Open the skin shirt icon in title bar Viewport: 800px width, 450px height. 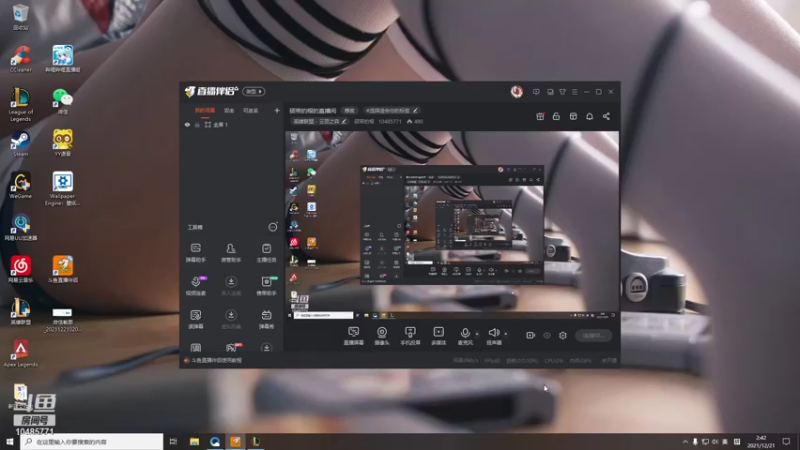(562, 92)
